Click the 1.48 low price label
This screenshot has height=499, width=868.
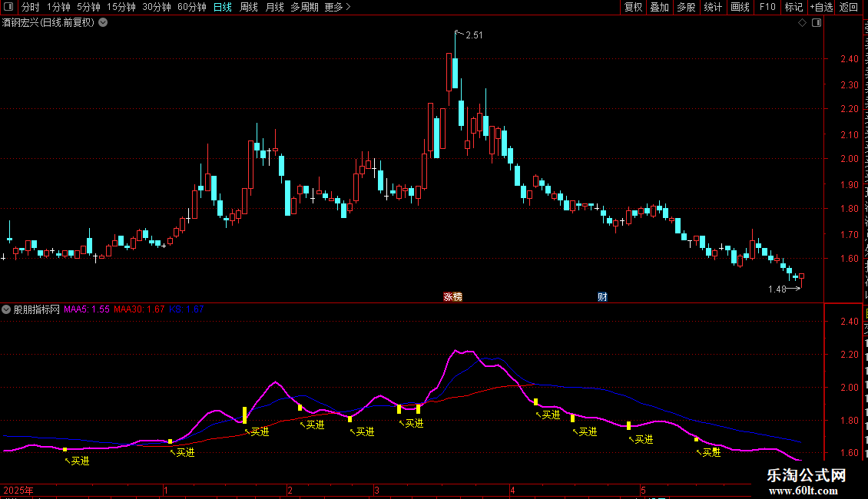point(777,289)
